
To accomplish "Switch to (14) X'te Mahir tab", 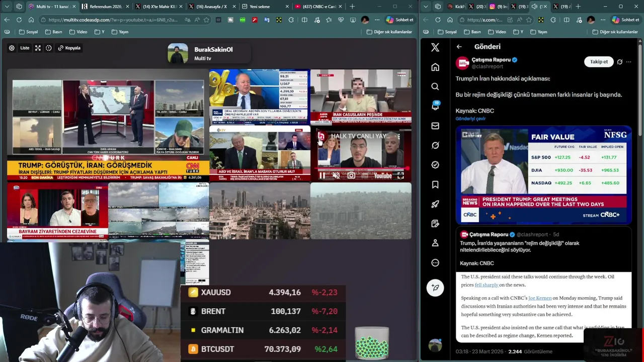I will [x=159, y=7].
